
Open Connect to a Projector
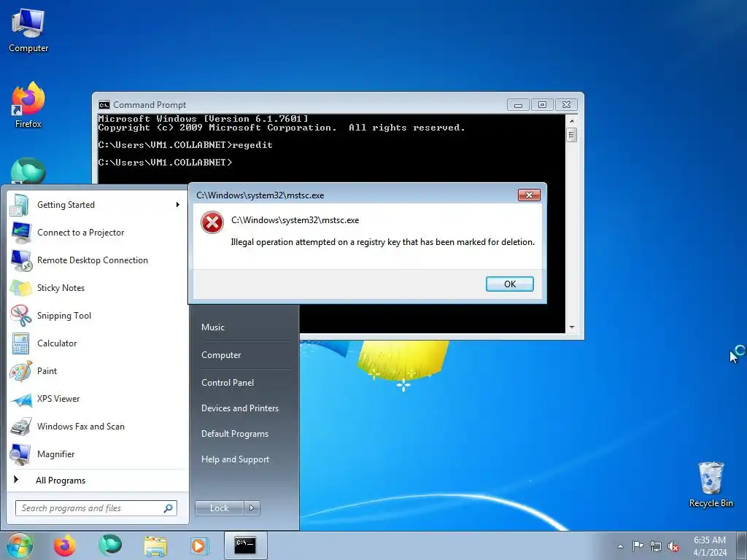pyautogui.click(x=98, y=233)
